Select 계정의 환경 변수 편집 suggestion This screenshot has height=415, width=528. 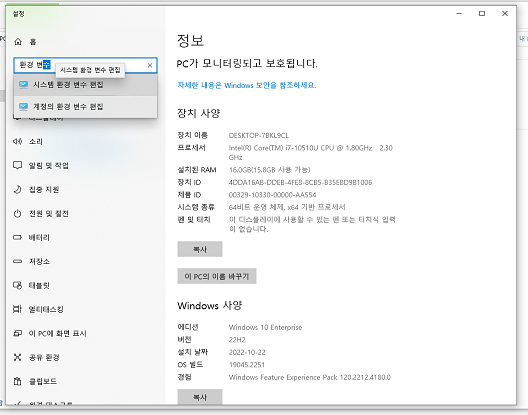pyautogui.click(x=86, y=107)
